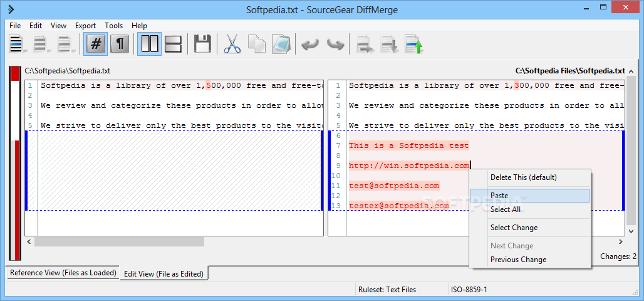Click the Show All lines toolbar icon
Screen dimensions: 644x301
tap(16, 44)
